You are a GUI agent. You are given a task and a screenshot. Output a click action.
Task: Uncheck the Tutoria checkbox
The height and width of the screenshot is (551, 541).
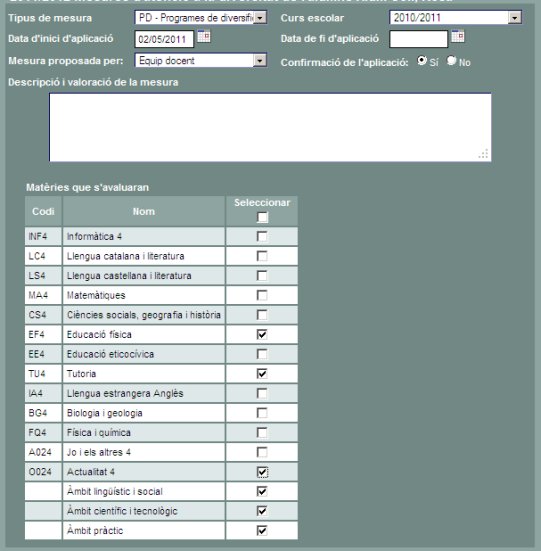click(x=262, y=374)
